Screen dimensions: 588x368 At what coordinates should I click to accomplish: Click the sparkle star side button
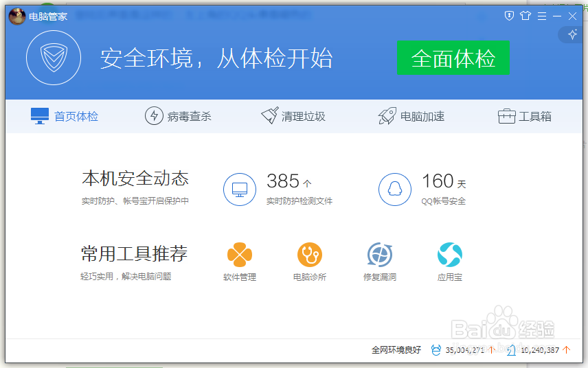point(572,34)
